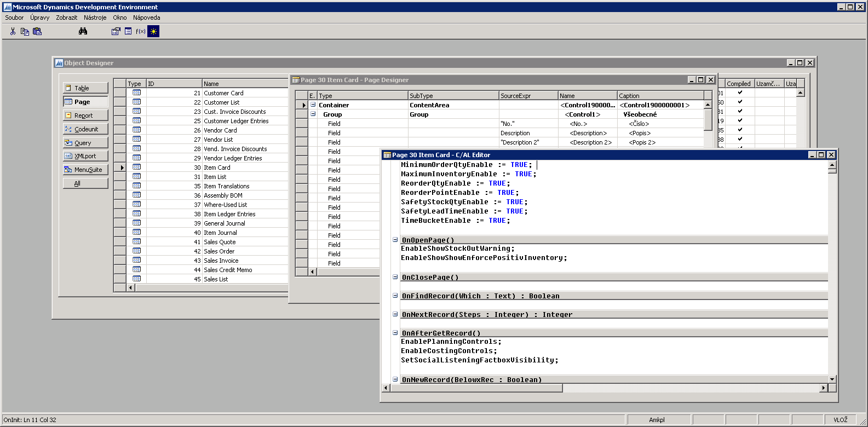Open the Zobrazit menu
868x427 pixels.
[x=66, y=18]
